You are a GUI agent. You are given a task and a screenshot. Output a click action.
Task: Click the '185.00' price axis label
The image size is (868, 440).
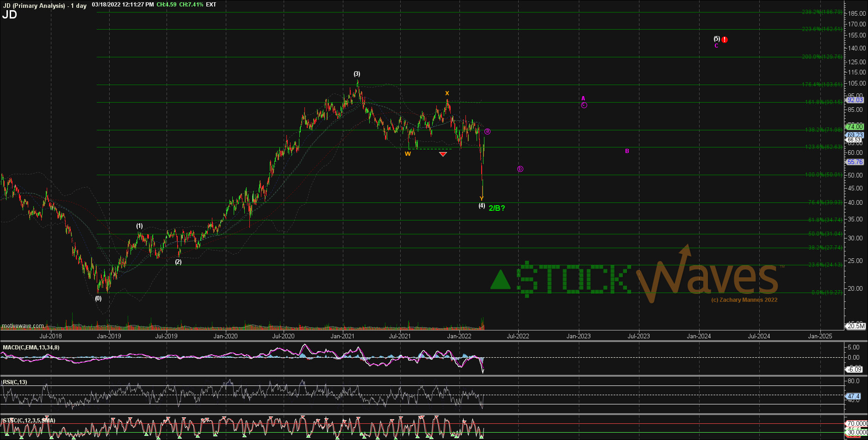coord(857,13)
